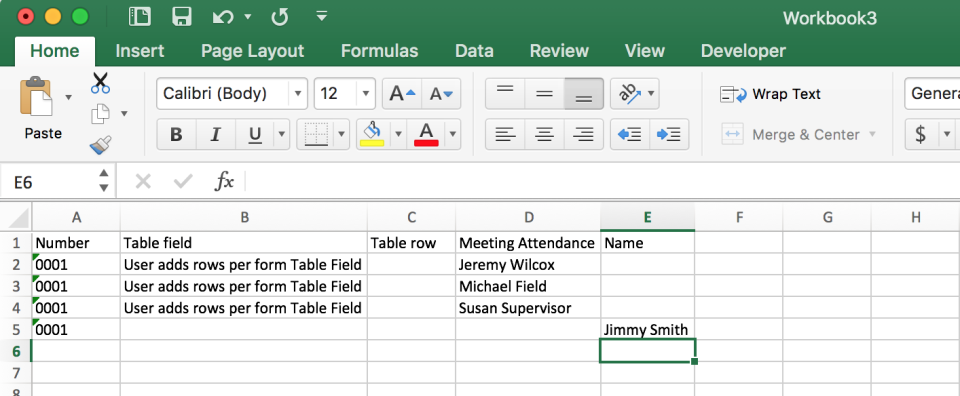Open the Page Layout tab
This screenshot has height=396, width=960.
point(252,51)
